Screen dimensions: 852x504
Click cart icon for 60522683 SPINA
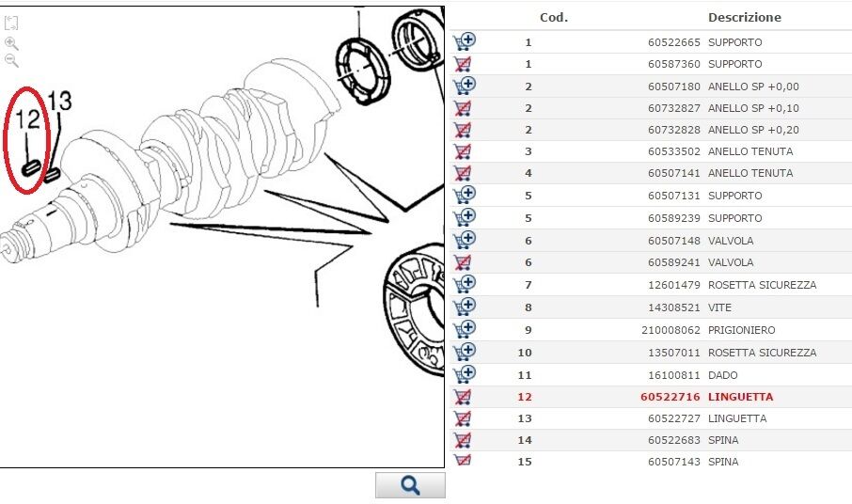pyautogui.click(x=463, y=440)
